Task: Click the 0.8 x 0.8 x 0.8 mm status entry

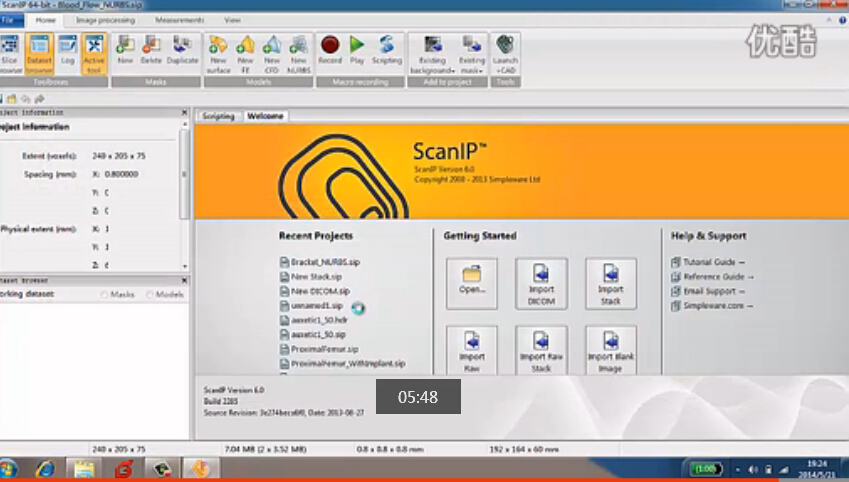Action: pyautogui.click(x=390, y=449)
